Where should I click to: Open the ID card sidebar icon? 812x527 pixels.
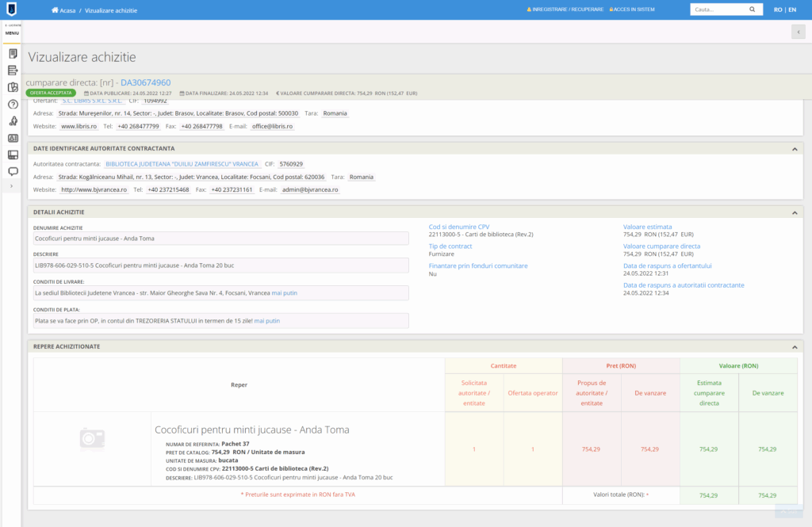(13, 138)
